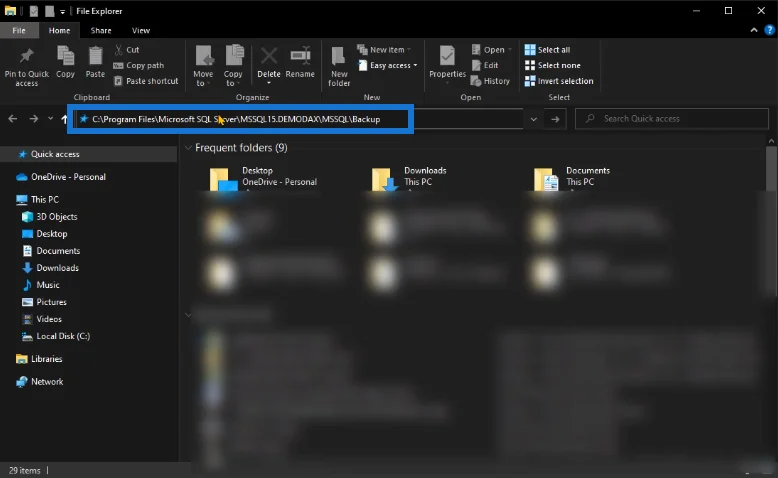Click Invert selection
The image size is (778, 478).
coord(559,81)
